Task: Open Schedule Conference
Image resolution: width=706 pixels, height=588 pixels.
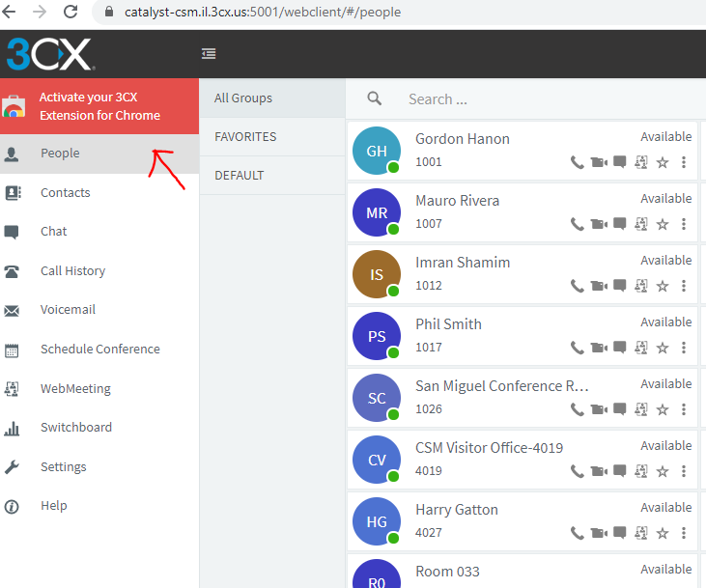Action: tap(99, 350)
